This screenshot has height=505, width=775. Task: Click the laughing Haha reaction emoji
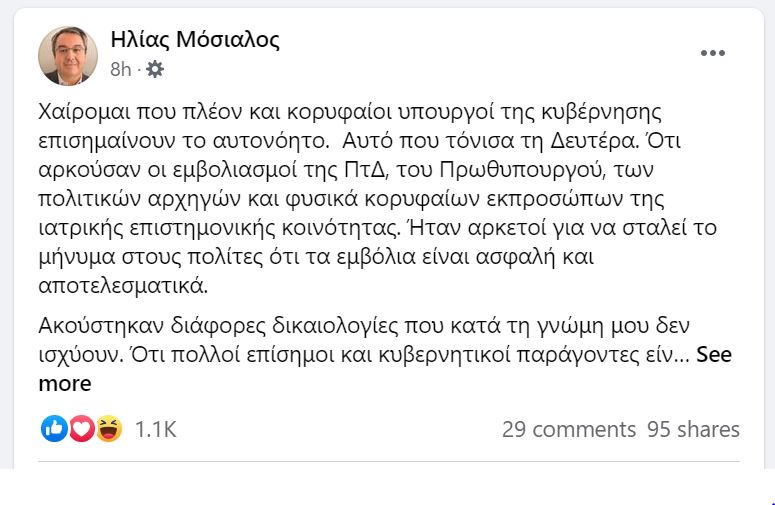109,428
